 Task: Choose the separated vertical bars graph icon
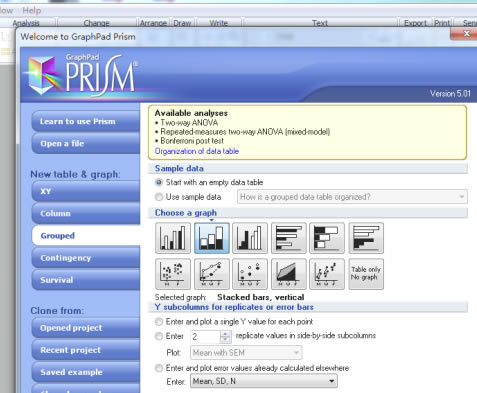point(250,238)
